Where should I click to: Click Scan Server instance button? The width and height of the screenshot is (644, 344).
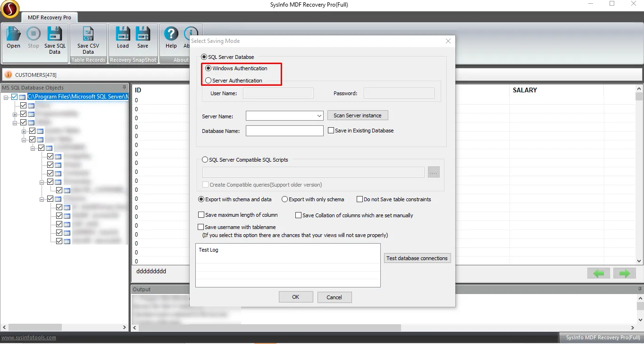coord(358,115)
